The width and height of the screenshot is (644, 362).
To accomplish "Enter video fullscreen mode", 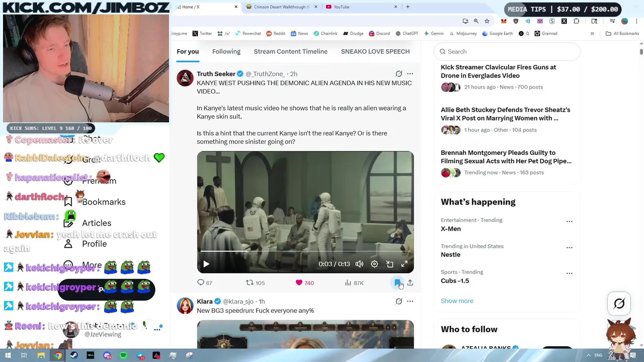I will pyautogui.click(x=405, y=264).
